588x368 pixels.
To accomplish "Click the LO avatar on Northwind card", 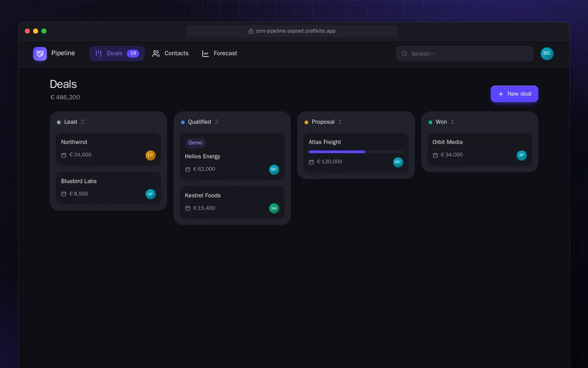I will point(151,155).
